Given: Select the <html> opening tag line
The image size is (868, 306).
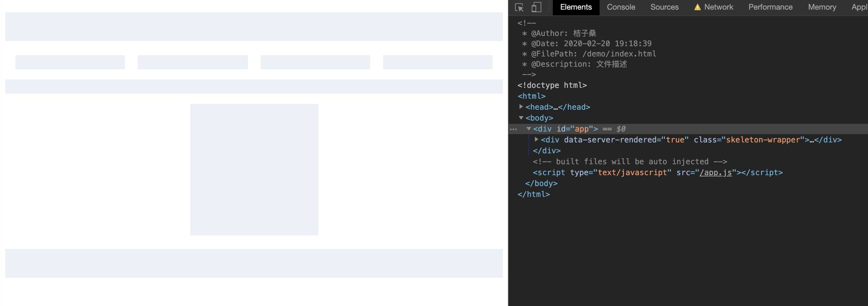Looking at the screenshot, I should pyautogui.click(x=531, y=96).
